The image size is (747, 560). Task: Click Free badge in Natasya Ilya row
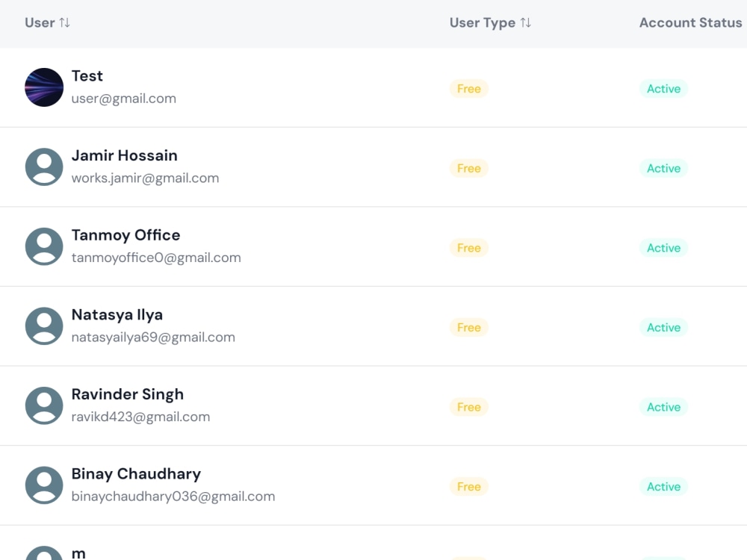click(469, 327)
